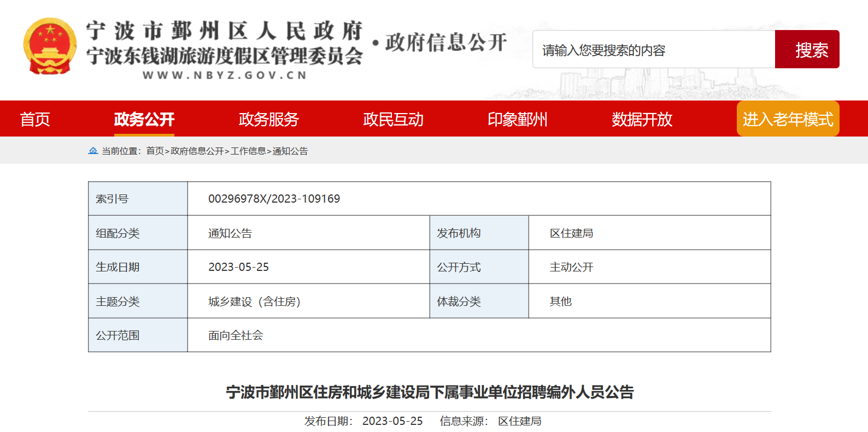The height and width of the screenshot is (432, 868).
Task: Click the 索引号 label cell
Action: point(138,199)
